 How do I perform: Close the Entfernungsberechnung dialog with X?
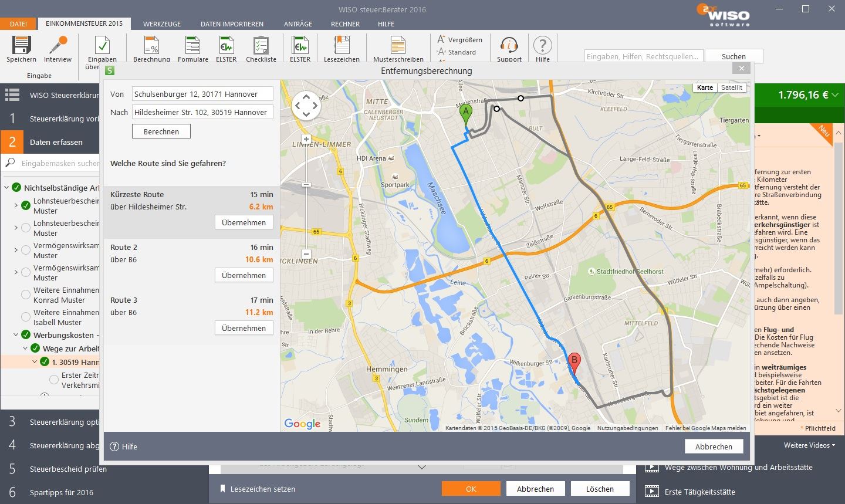742,69
